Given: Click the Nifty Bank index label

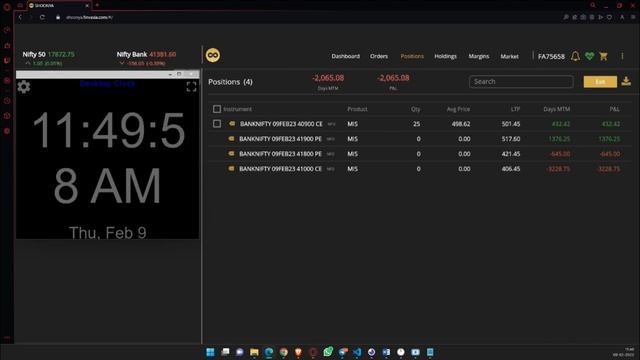Looking at the screenshot, I should coord(131,54).
